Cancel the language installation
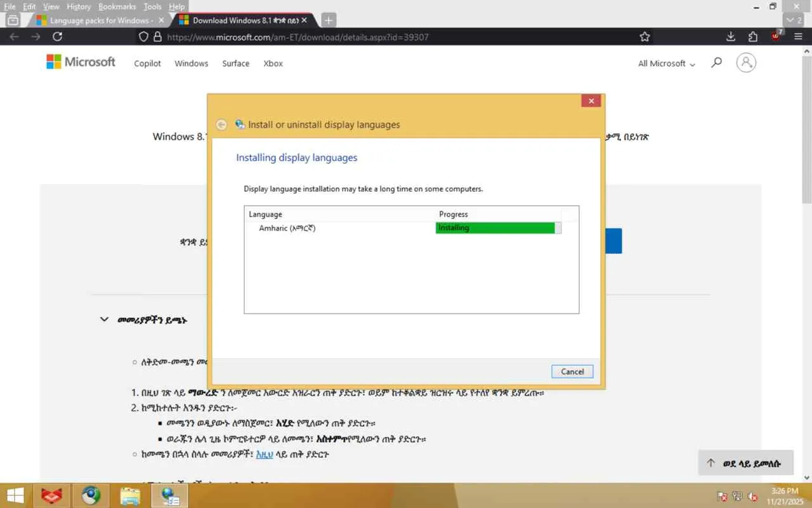Image resolution: width=812 pixels, height=508 pixels. pos(572,371)
